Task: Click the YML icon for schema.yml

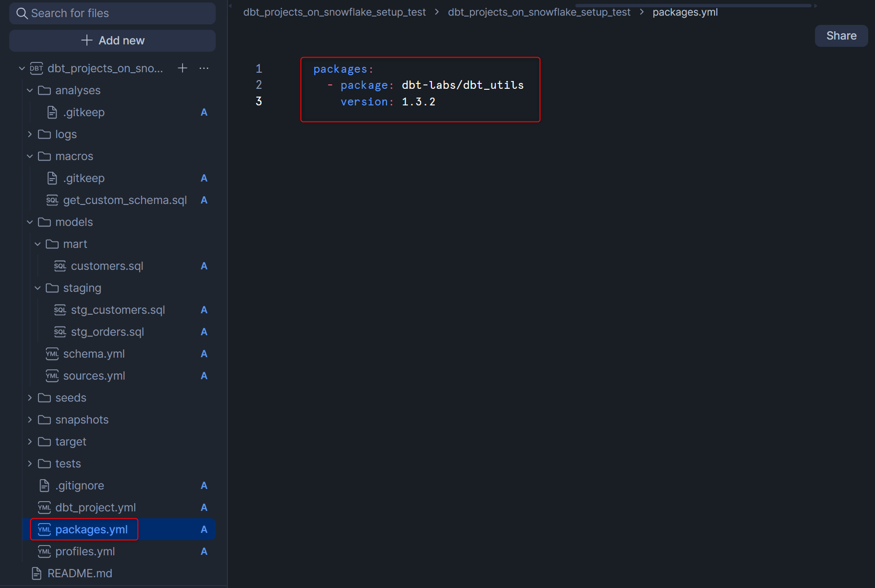Action: click(52, 354)
